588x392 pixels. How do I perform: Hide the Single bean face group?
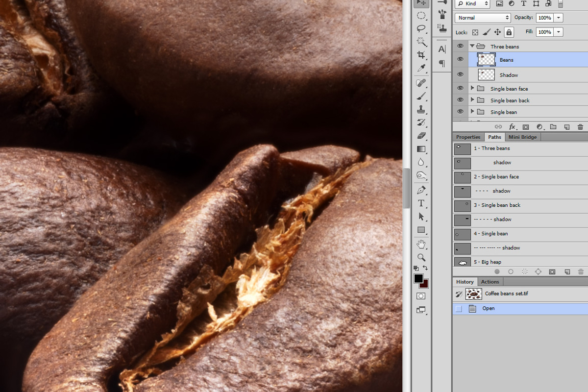pos(460,88)
